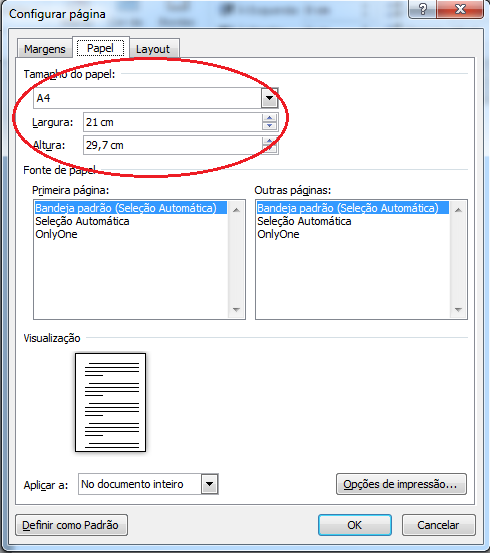Click the Altura input field

pyautogui.click(x=173, y=145)
